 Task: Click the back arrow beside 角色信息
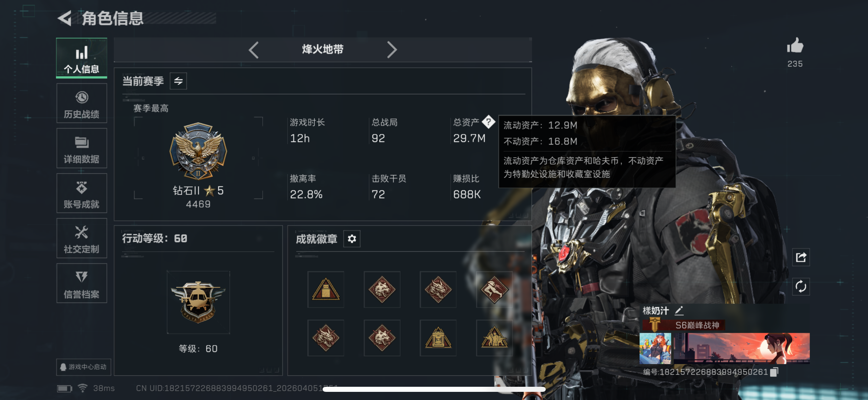(65, 18)
